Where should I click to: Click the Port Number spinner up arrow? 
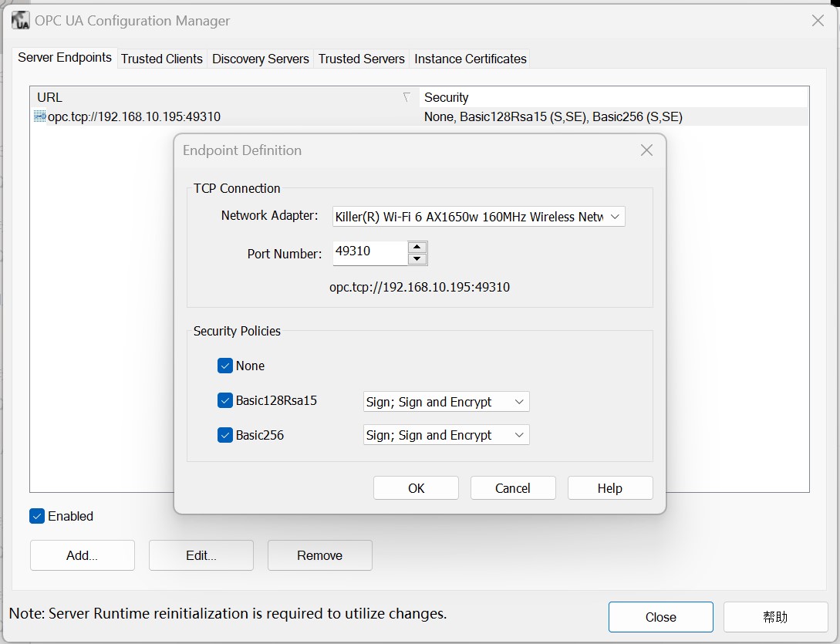[x=417, y=248]
